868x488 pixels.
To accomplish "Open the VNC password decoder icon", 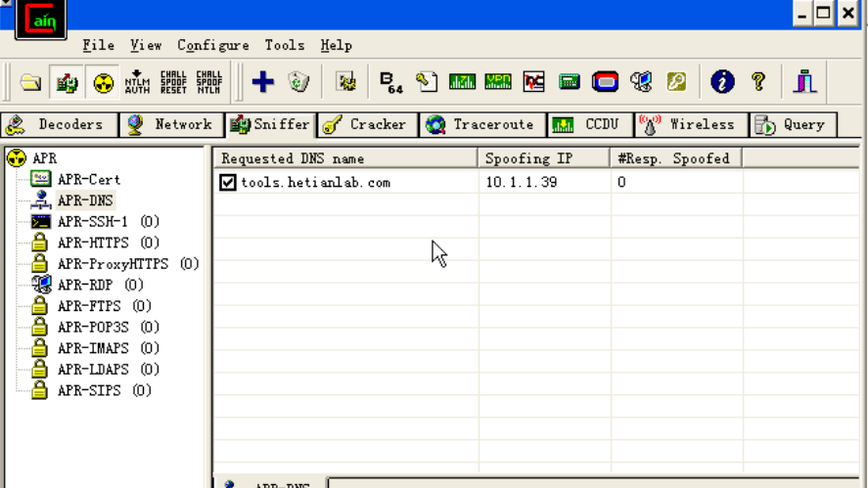I will (533, 82).
